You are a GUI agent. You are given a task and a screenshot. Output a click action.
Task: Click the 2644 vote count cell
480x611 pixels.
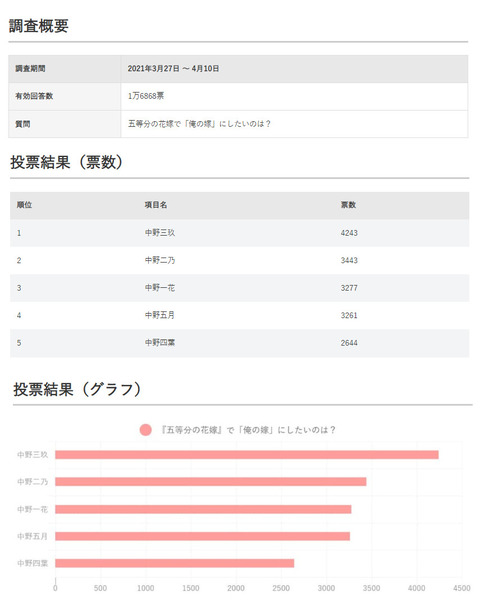[349, 343]
